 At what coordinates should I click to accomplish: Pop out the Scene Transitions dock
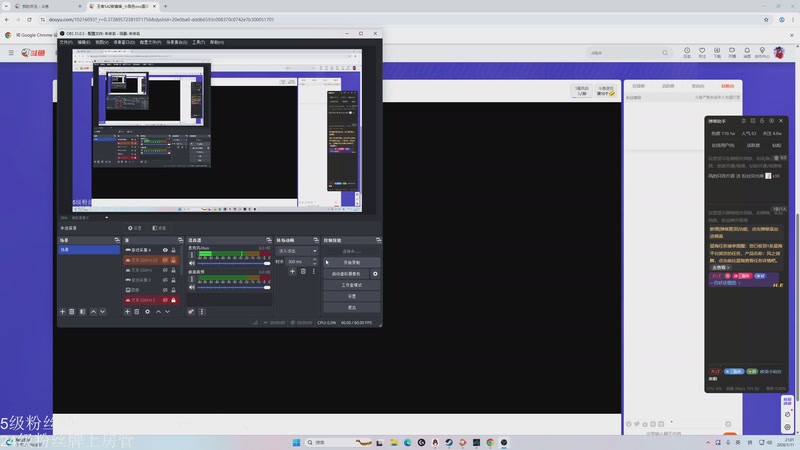316,240
